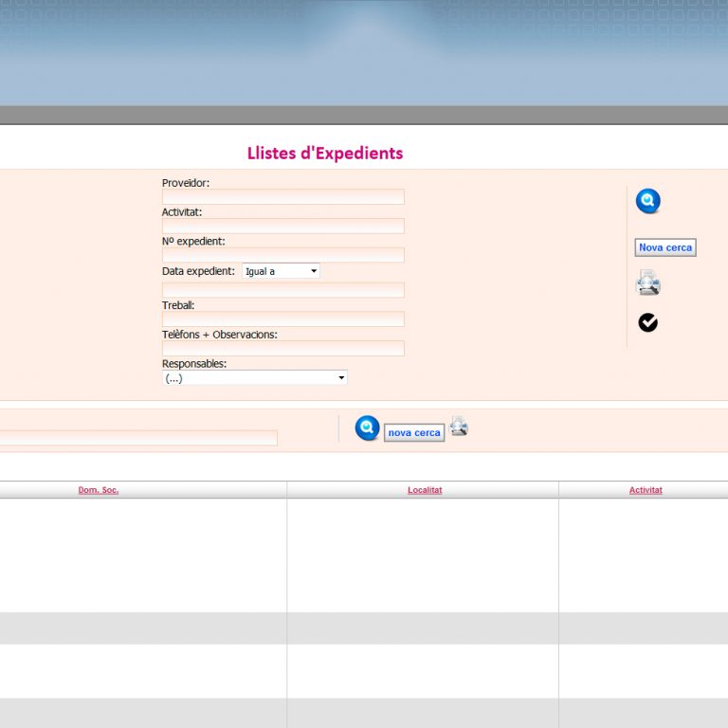
Task: Click into the Activitat input field
Action: 282,227
